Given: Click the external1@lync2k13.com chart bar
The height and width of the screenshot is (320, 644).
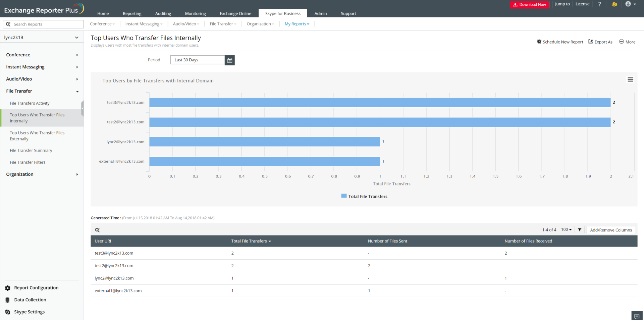Looking at the screenshot, I should pos(264,161).
